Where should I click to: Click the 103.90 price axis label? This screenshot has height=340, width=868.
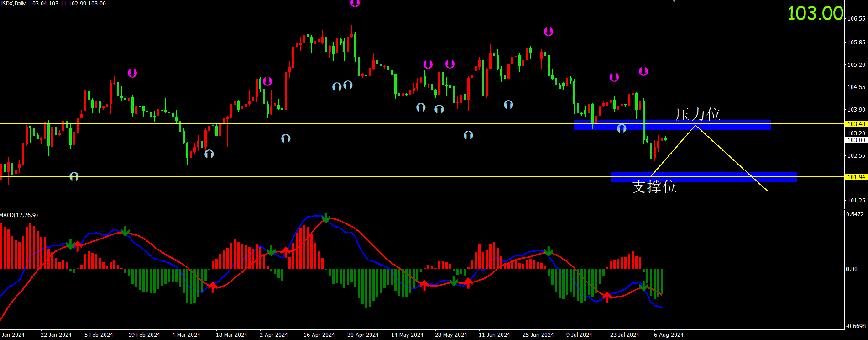tap(856, 110)
